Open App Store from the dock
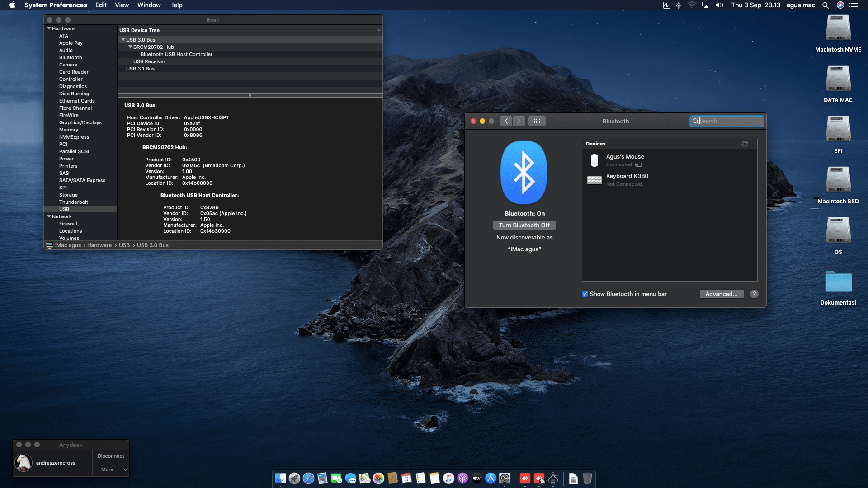 click(x=491, y=478)
